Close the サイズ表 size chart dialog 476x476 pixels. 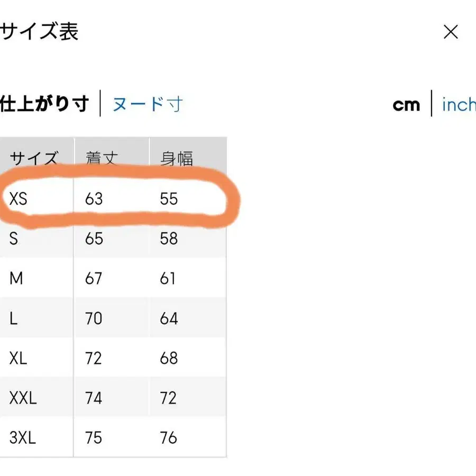[451, 33]
